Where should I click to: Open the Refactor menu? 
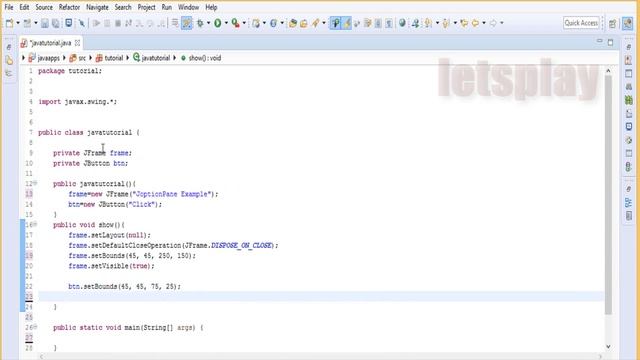click(69, 7)
